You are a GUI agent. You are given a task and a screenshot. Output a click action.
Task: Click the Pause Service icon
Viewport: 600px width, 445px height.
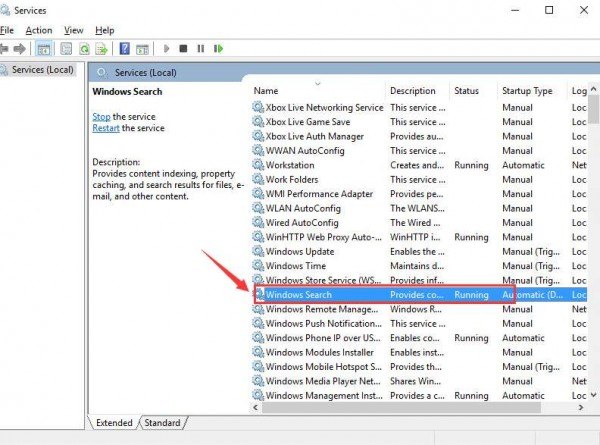coord(201,49)
